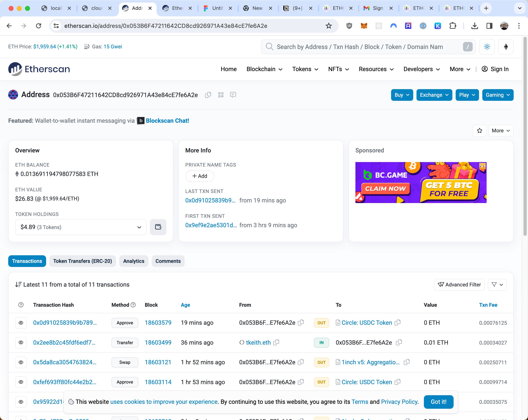Expand the Token Holdings dropdown
The image size is (528, 420).
click(x=81, y=227)
